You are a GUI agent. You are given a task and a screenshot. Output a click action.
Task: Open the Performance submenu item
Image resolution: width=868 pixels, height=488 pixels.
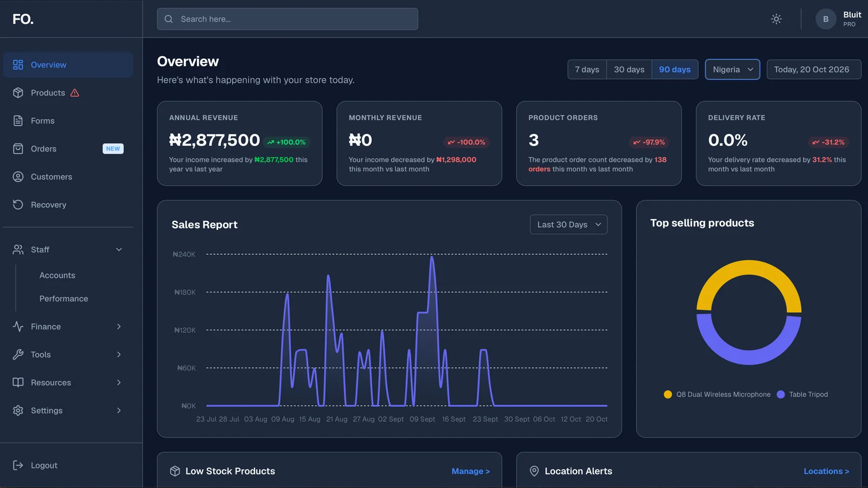(x=63, y=299)
